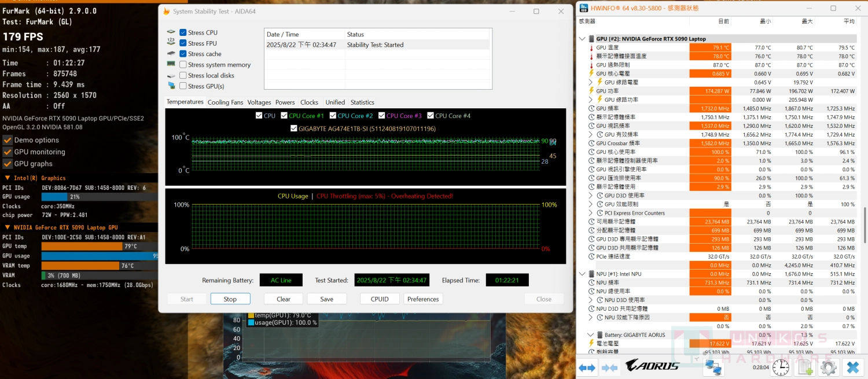The width and height of the screenshot is (868, 379).
Task: Collapse the Battery: GIGABYTE AORUS section
Action: tap(590, 334)
